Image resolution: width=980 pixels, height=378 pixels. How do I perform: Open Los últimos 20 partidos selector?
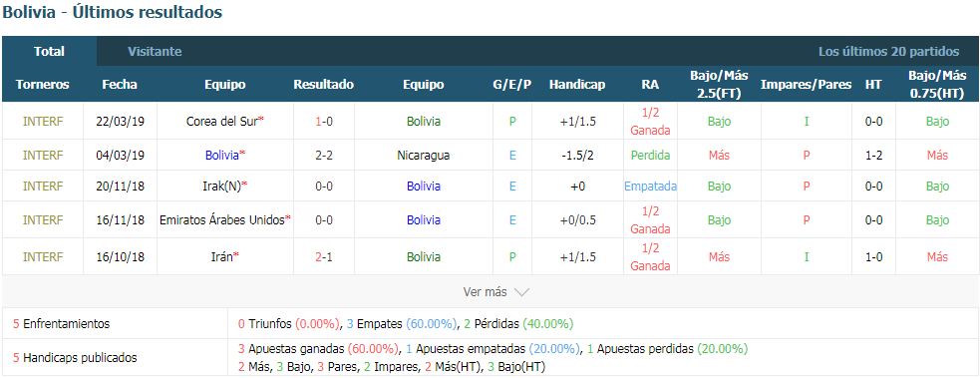point(888,51)
